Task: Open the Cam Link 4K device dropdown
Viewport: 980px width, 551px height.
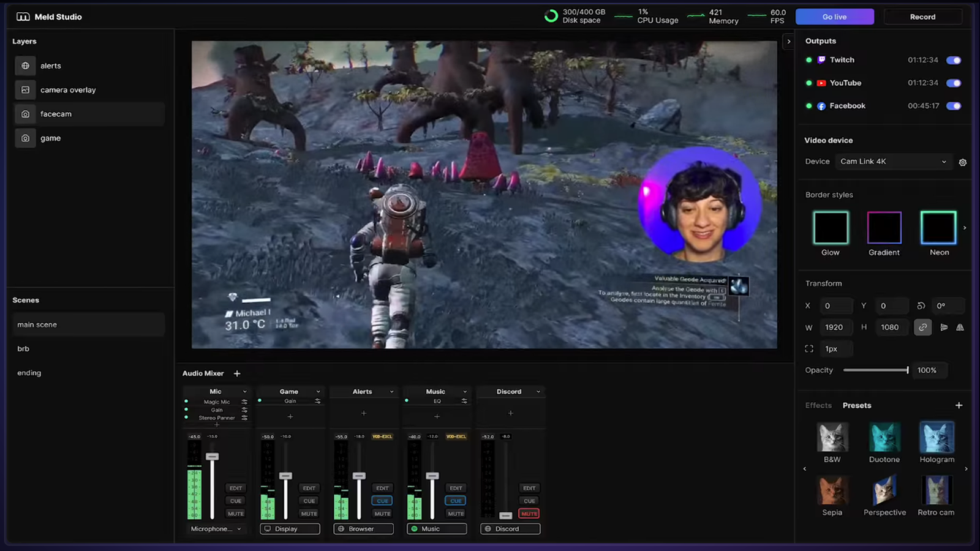Action: click(x=893, y=162)
